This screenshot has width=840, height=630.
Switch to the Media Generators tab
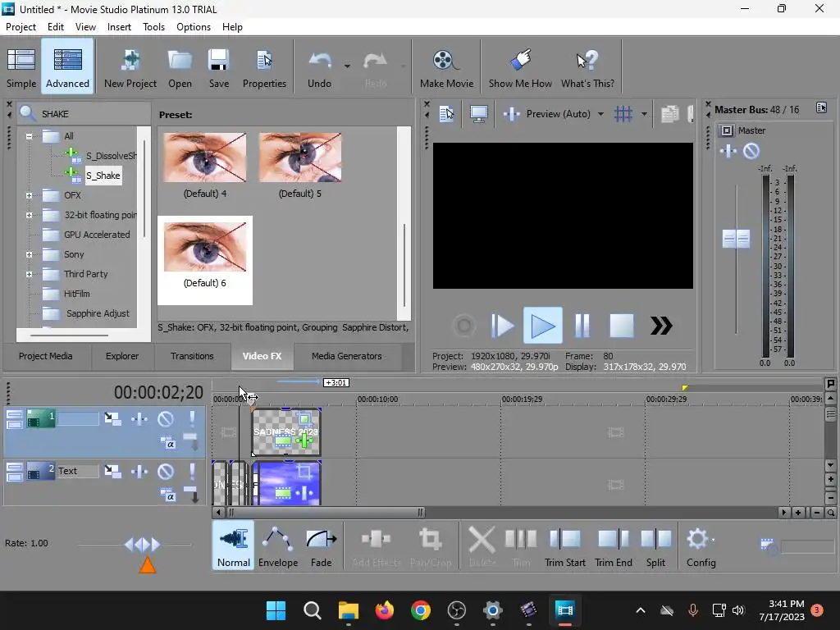coord(347,356)
